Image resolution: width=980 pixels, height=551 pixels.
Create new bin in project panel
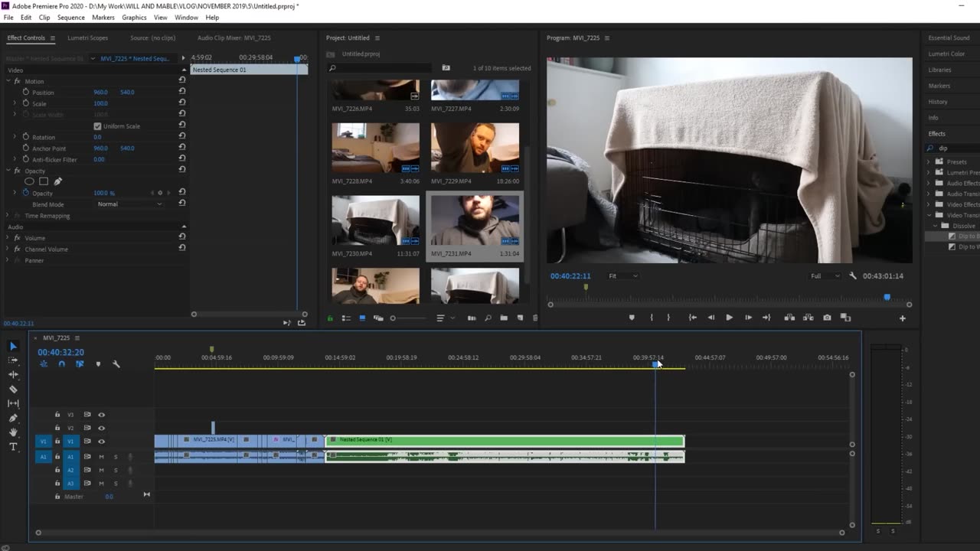[504, 318]
